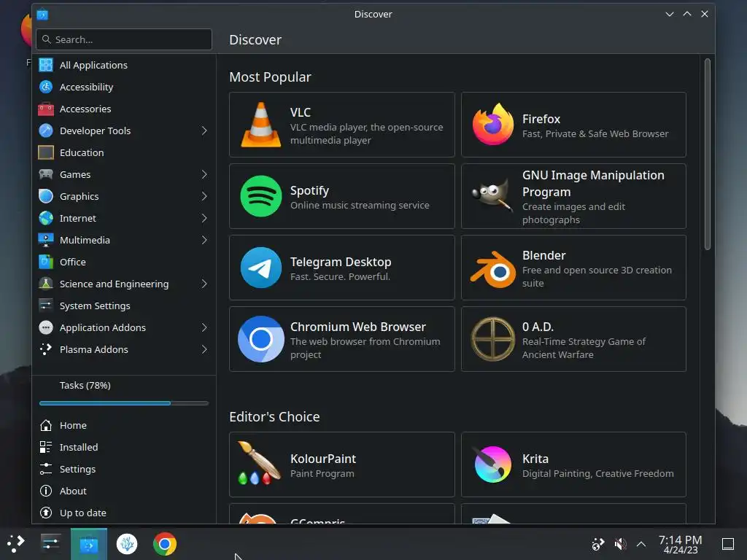The height and width of the screenshot is (560, 747).
Task: Click the Firefox logo in Most Popular
Action: tap(492, 124)
